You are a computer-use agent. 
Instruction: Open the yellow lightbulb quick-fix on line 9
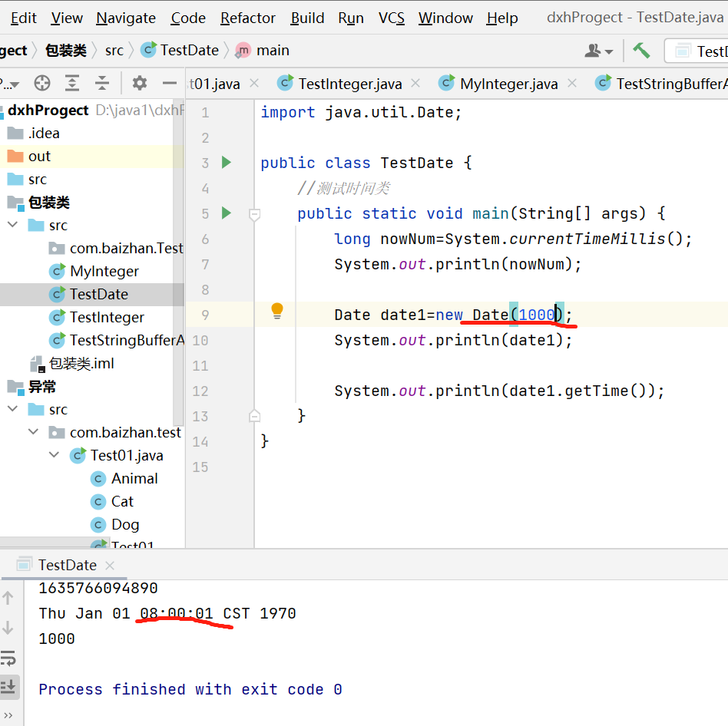point(276,310)
